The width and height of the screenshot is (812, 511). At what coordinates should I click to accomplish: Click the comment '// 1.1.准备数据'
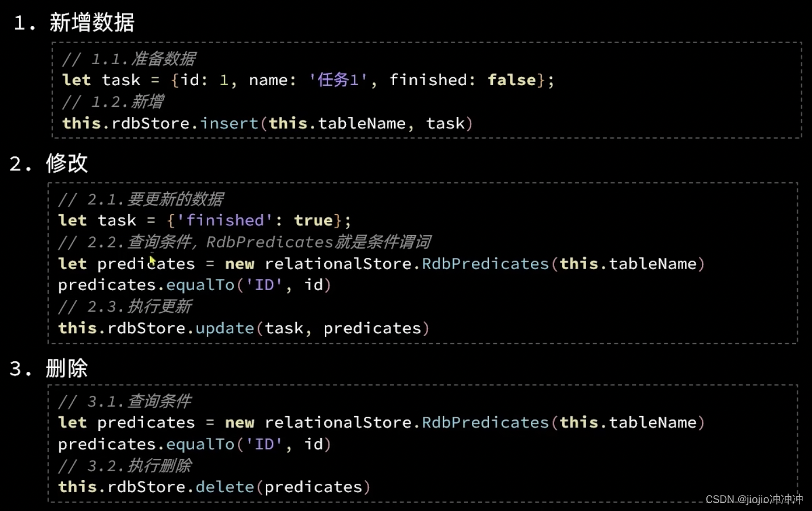pyautogui.click(x=129, y=59)
